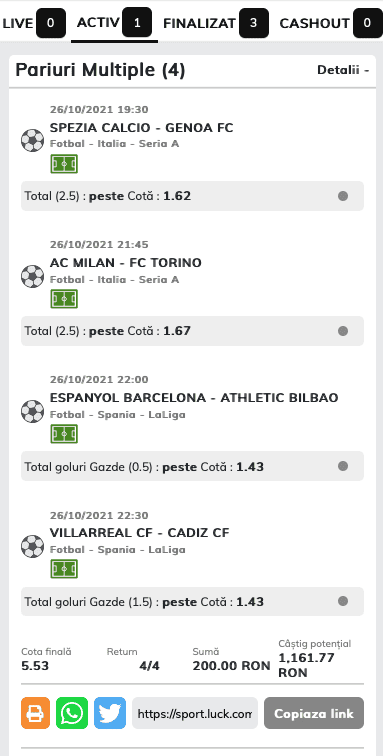Image resolution: width=383 pixels, height=756 pixels.
Task: Open the pitch icon under Spezia Calcio - Genoa
Action: (64, 164)
